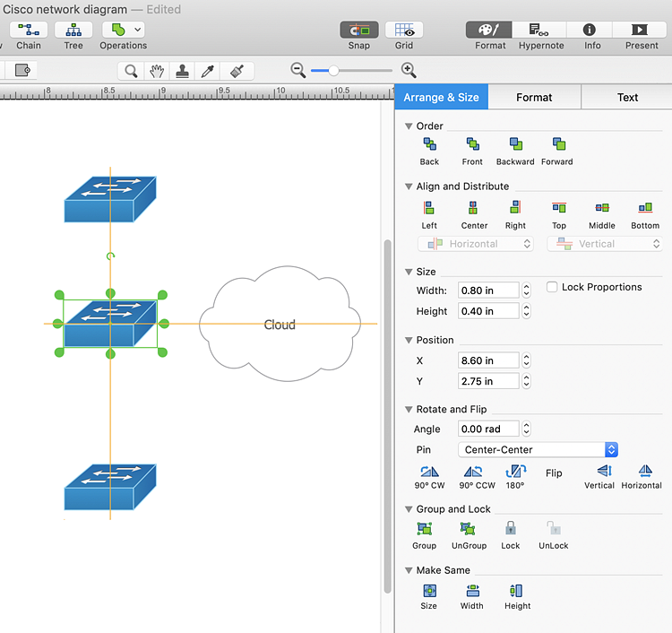Open the Pin Center-Center dropdown
This screenshot has height=633, width=672.
[538, 450]
